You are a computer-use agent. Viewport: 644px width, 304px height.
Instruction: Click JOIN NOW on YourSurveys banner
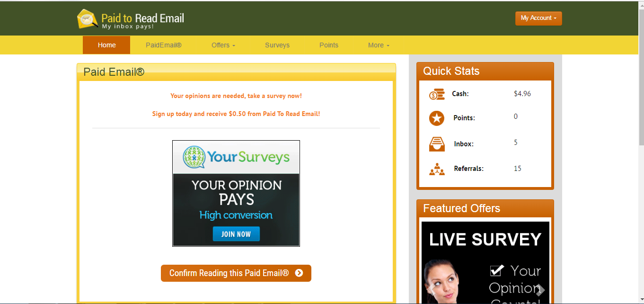pyautogui.click(x=236, y=234)
